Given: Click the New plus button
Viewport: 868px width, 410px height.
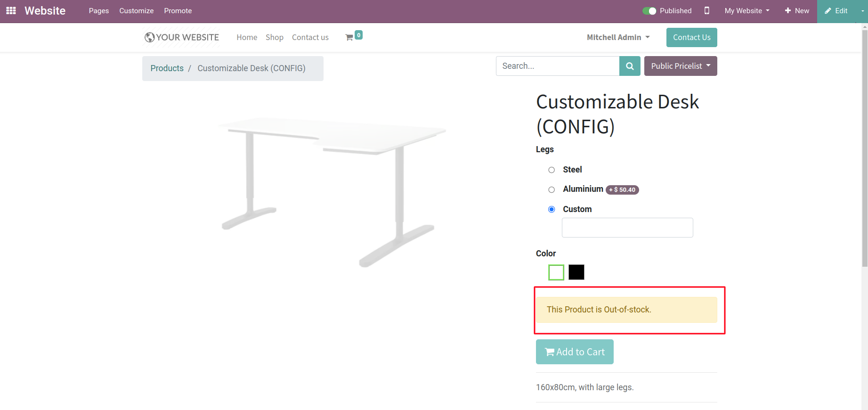Looking at the screenshot, I should click(797, 11).
